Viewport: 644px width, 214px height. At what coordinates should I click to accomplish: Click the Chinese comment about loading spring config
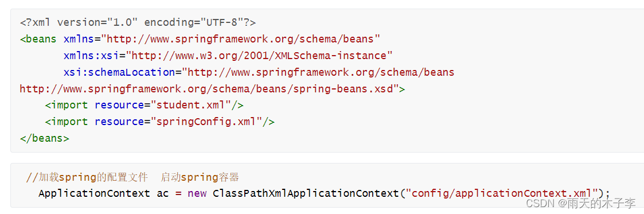coord(132,177)
